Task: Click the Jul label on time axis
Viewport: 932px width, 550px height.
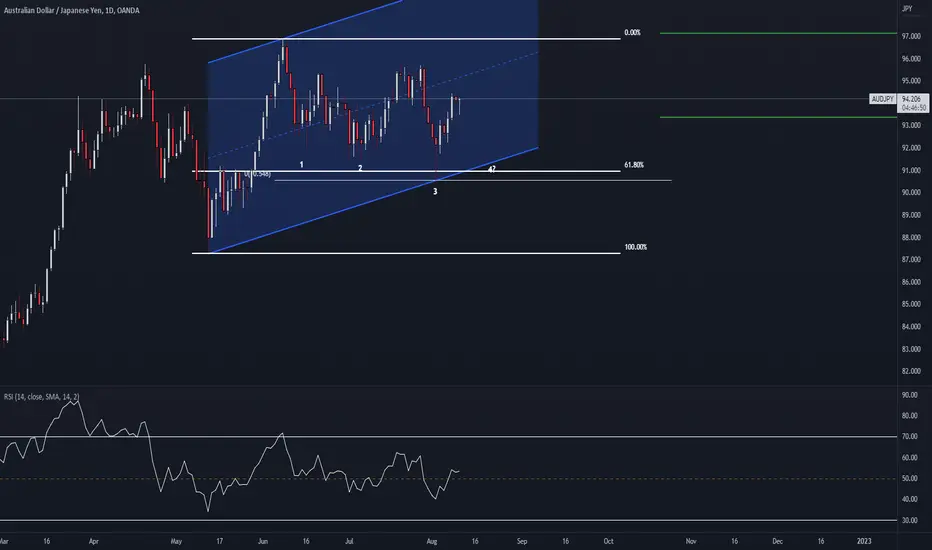Action: click(350, 542)
